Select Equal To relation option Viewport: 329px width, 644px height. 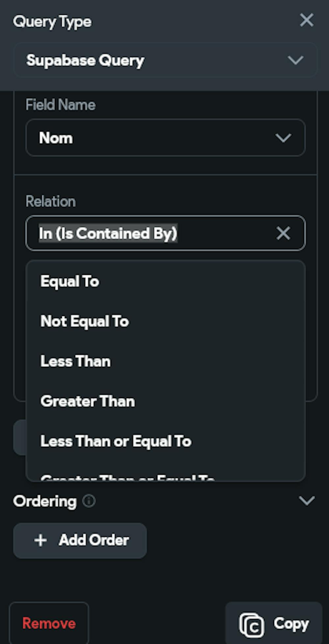click(x=70, y=281)
